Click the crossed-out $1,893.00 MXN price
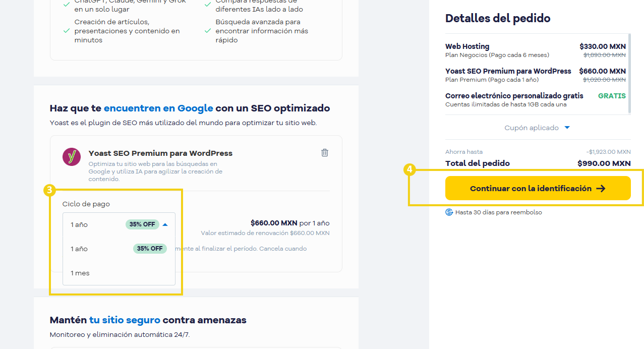This screenshot has height=349, width=644. tap(605, 55)
